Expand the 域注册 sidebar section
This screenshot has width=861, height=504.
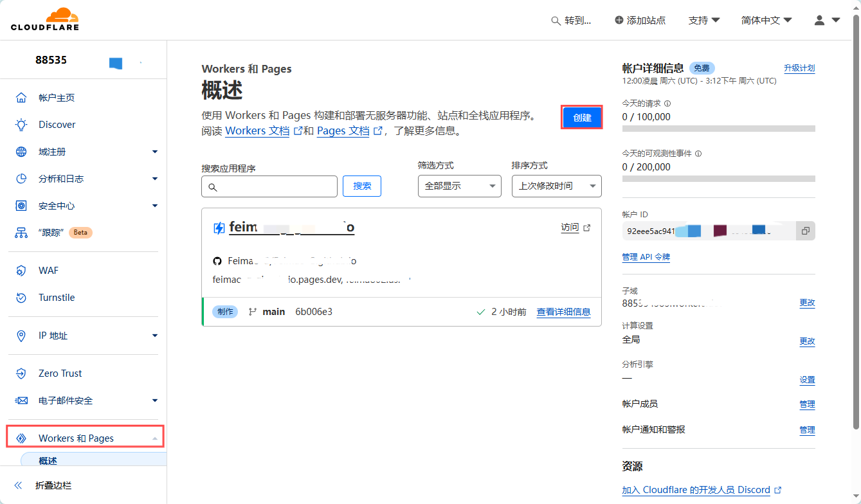tap(155, 152)
